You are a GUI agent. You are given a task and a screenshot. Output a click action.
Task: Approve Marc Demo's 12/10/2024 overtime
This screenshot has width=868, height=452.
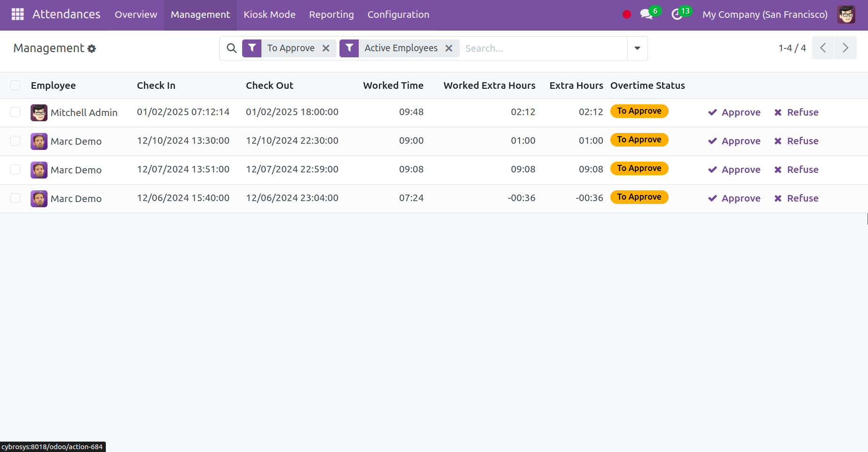tap(734, 141)
